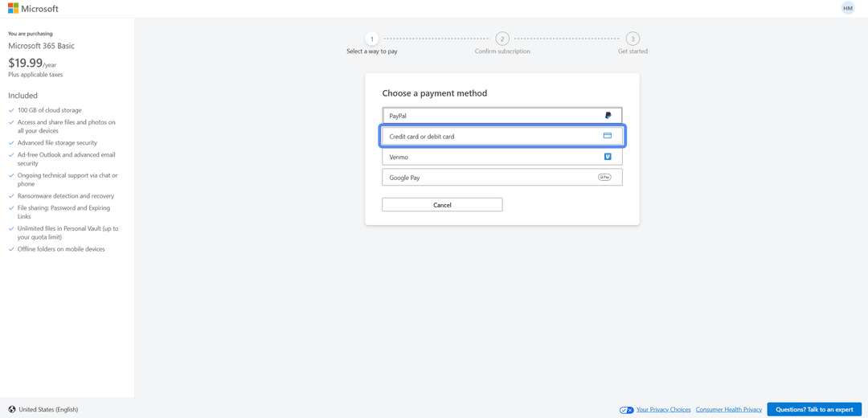The image size is (868, 418).
Task: Cancel the payment method selection
Action: [442, 205]
